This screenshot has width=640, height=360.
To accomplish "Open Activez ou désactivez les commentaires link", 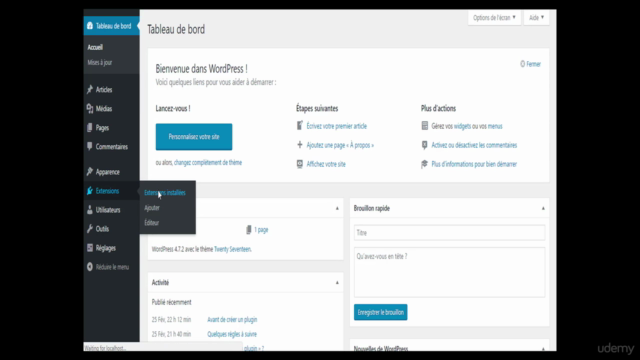I will coord(474,145).
